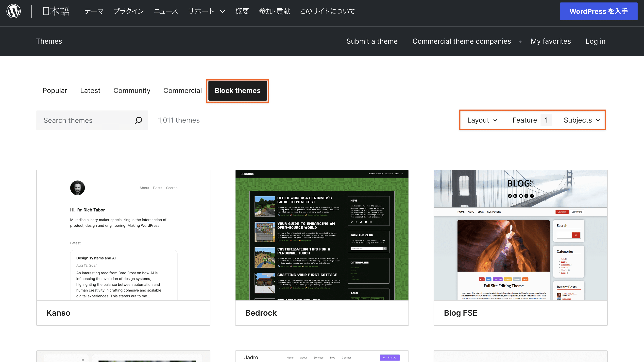Click the WordPress logo icon
The width and height of the screenshot is (644, 362).
click(14, 11)
